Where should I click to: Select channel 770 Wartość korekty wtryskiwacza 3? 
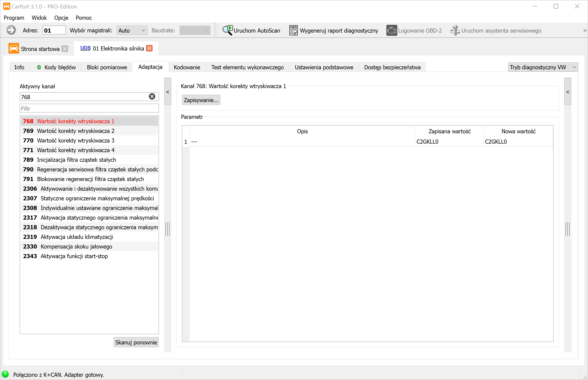pyautogui.click(x=89, y=140)
